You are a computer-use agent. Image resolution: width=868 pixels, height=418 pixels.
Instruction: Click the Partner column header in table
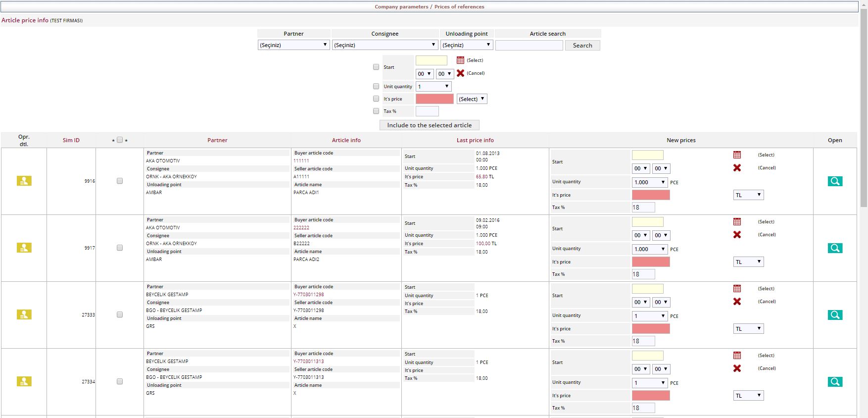tap(217, 140)
